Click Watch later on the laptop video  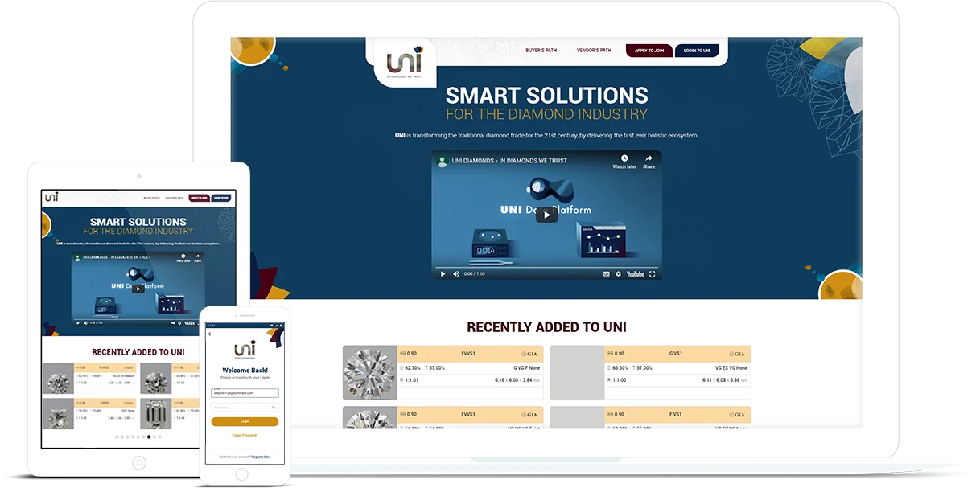tap(624, 162)
